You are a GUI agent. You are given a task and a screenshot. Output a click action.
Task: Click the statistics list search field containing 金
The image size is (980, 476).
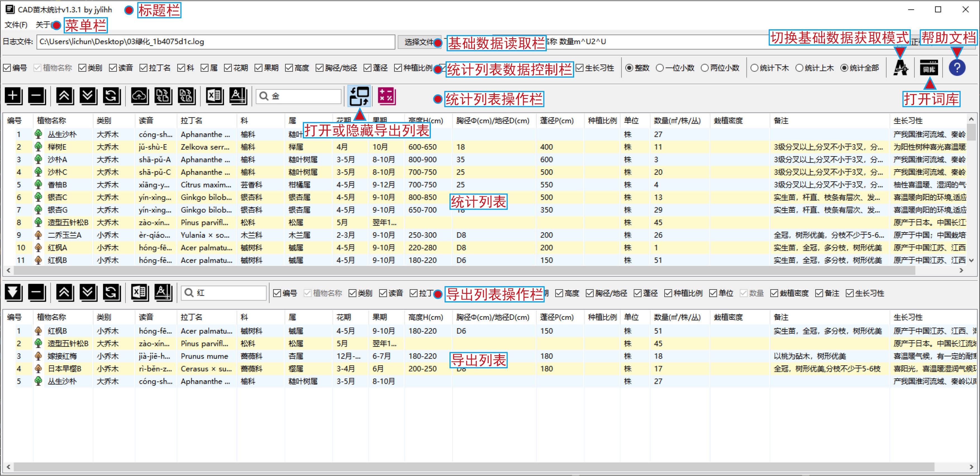tap(299, 96)
